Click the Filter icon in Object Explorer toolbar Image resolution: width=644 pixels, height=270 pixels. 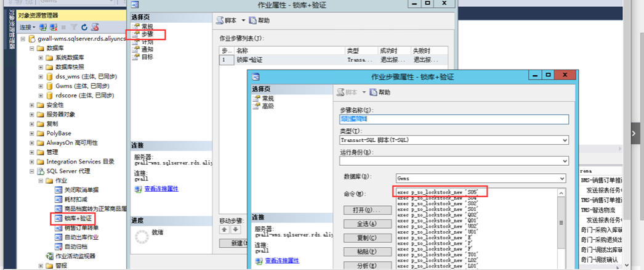point(74,27)
